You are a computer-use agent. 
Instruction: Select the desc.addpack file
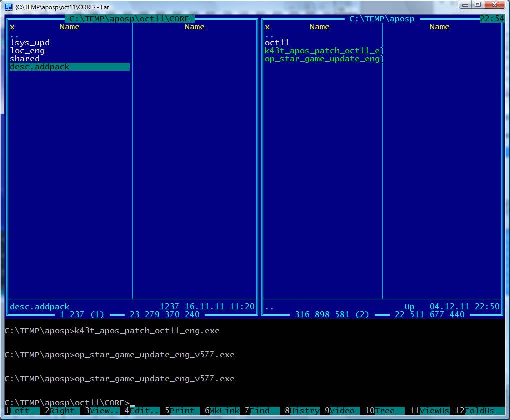pos(70,67)
